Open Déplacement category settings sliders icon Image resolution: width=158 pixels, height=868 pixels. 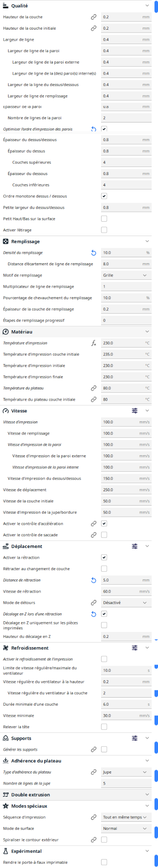(x=135, y=546)
